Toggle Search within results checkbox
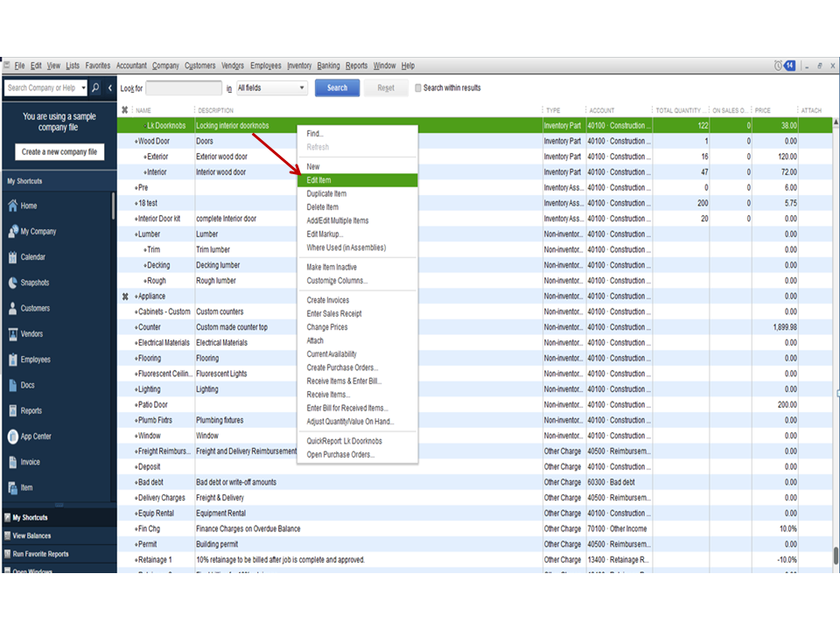 (x=418, y=87)
